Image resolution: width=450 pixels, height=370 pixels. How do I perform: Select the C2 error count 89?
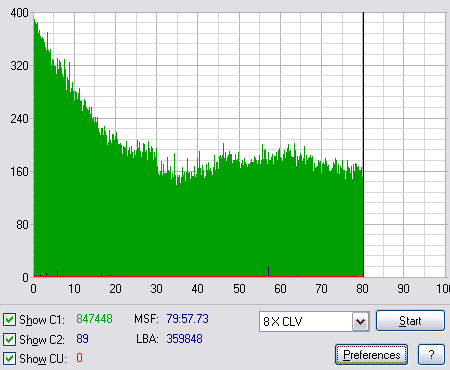coord(82,339)
